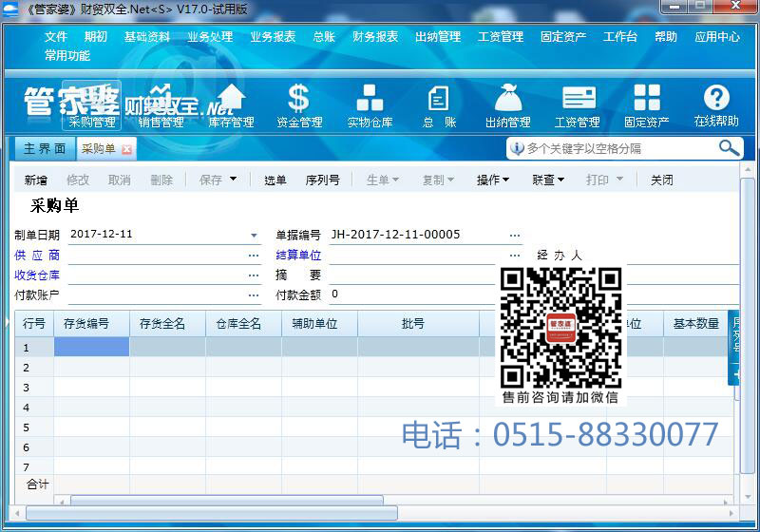Click the 单据编号 ellipsis button
The image size is (760, 532).
[x=515, y=236]
